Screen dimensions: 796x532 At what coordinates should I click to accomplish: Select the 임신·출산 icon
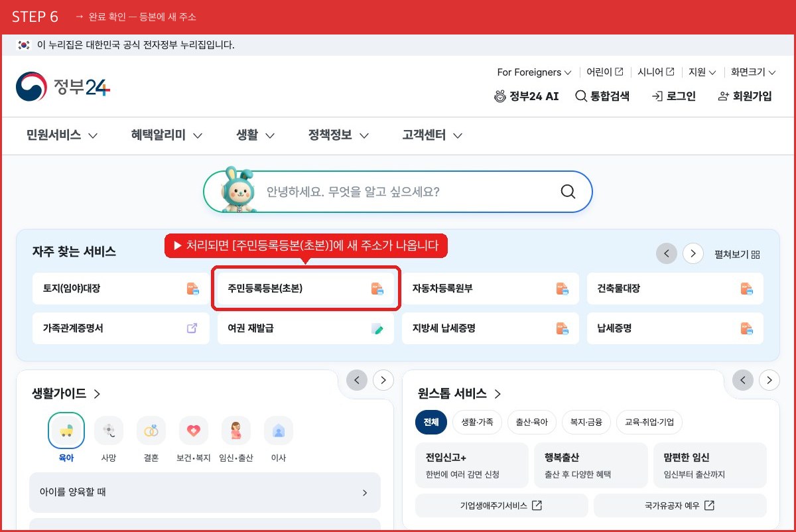(236, 431)
